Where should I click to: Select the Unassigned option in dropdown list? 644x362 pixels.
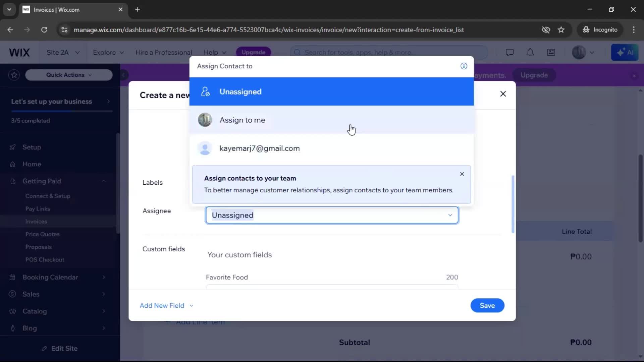click(331, 92)
